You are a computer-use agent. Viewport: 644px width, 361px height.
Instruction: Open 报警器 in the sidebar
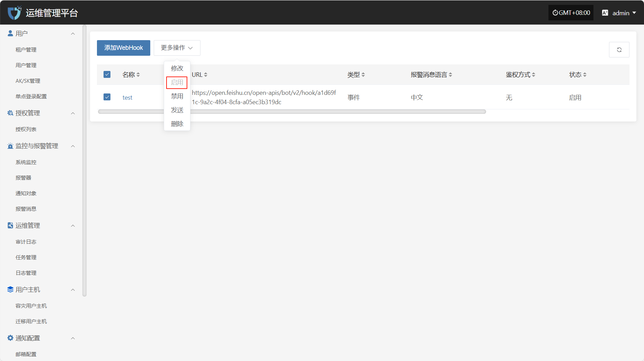pos(23,178)
